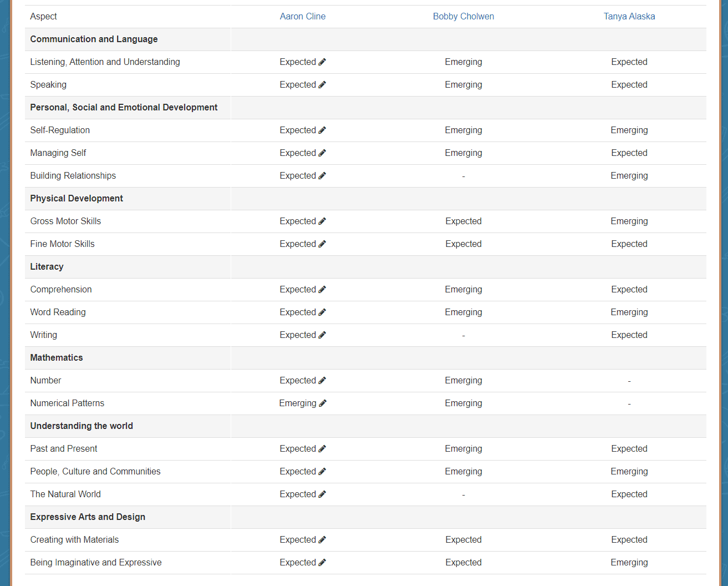Edit Being Imaginative and Expressive pencil
The height and width of the screenshot is (586, 728).
click(x=322, y=563)
